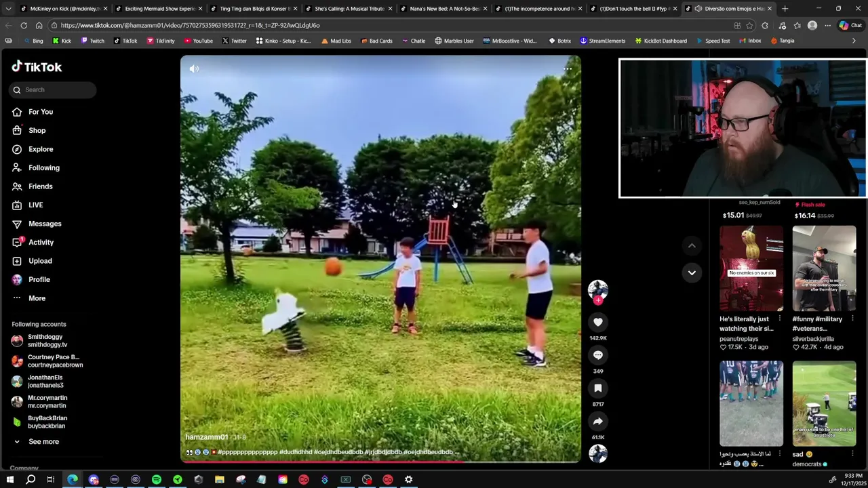The image size is (868, 488).
Task: Open the spinning sound disc icon
Action: tap(597, 453)
